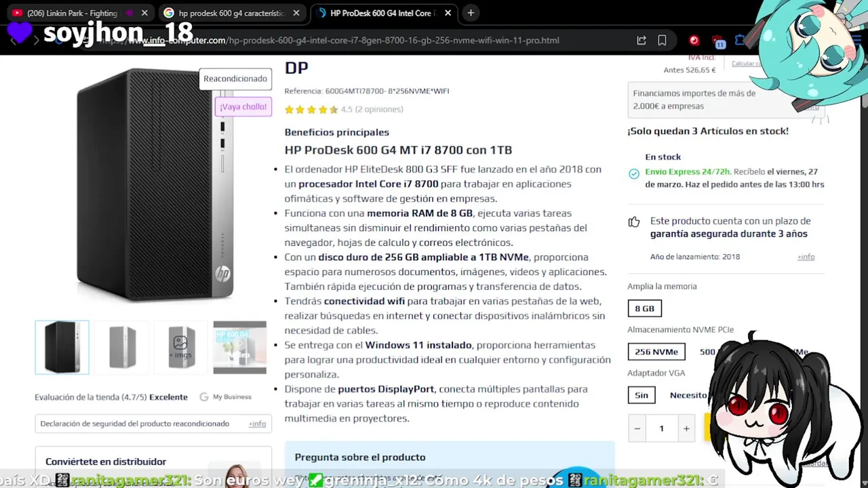
Task: Select the Necesito VGA adapter option
Action: click(x=689, y=395)
